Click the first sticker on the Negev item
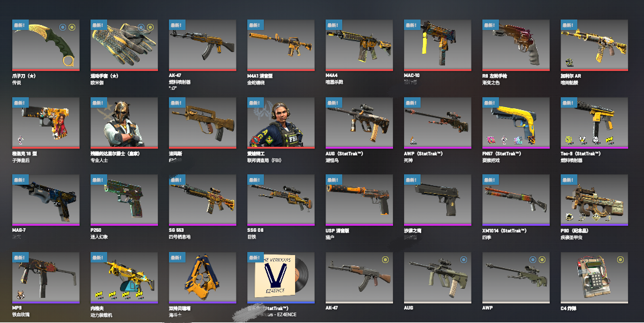This screenshot has height=323, width=644. coord(99,295)
